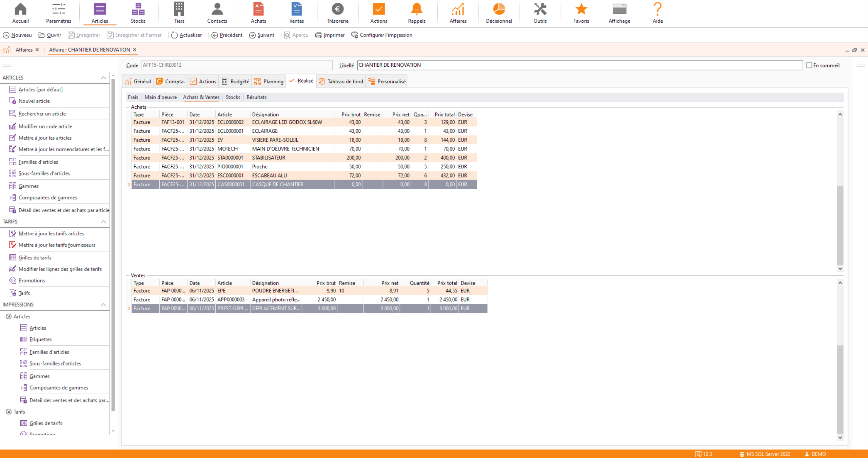The width and height of the screenshot is (868, 458).
Task: Open Rechercher un article link
Action: (42, 114)
